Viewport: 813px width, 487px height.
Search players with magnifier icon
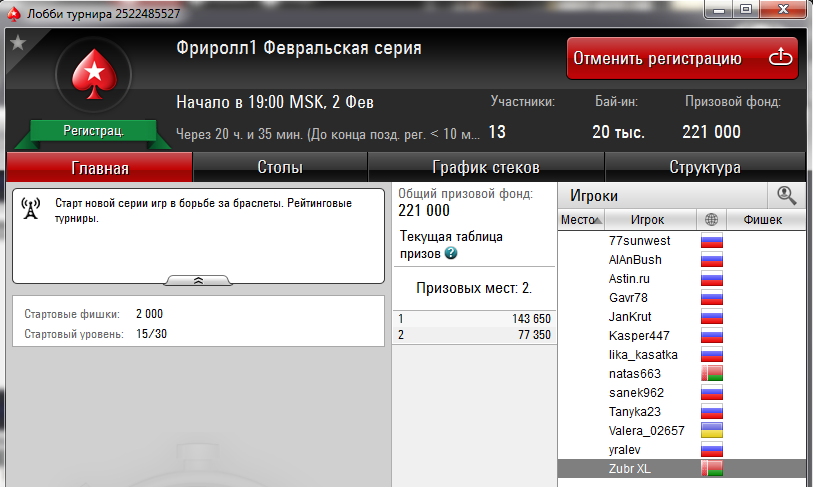click(x=787, y=196)
